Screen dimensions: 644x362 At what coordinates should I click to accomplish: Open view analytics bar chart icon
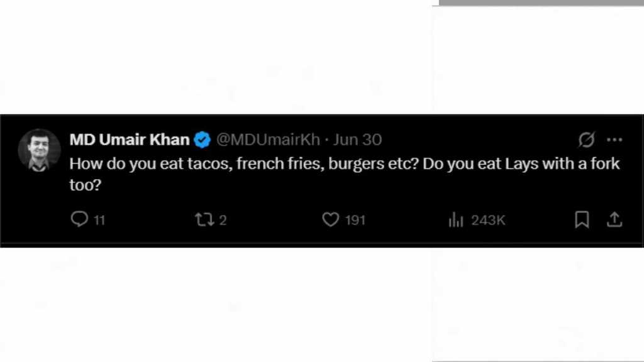point(456,220)
